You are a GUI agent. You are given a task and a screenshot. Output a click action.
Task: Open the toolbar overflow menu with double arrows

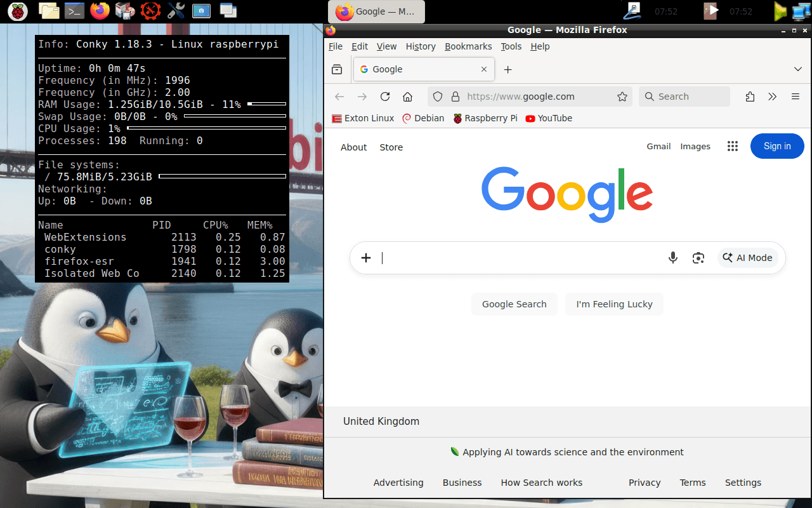(772, 97)
